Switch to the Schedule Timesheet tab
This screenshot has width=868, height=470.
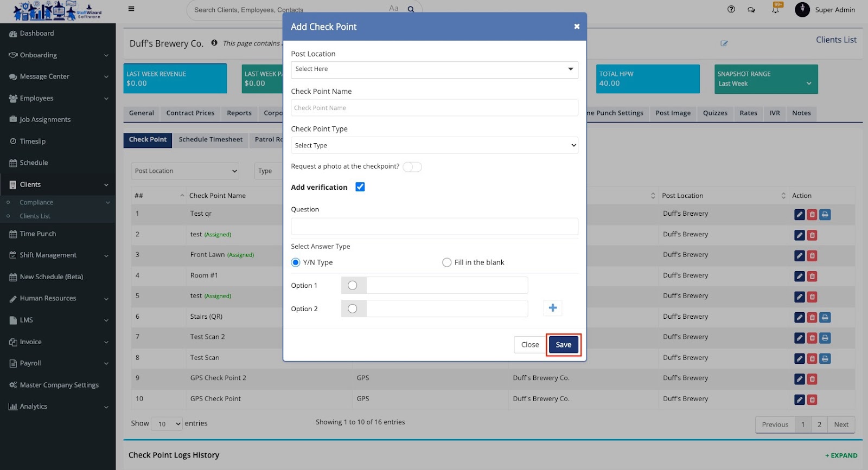[210, 140]
